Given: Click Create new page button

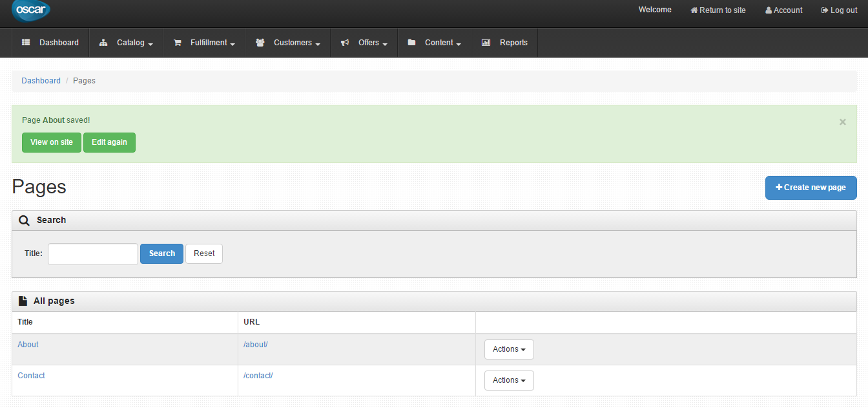Looking at the screenshot, I should [811, 188].
